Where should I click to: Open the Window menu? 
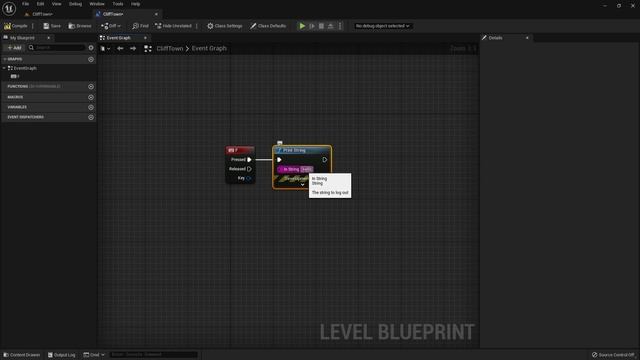97,4
